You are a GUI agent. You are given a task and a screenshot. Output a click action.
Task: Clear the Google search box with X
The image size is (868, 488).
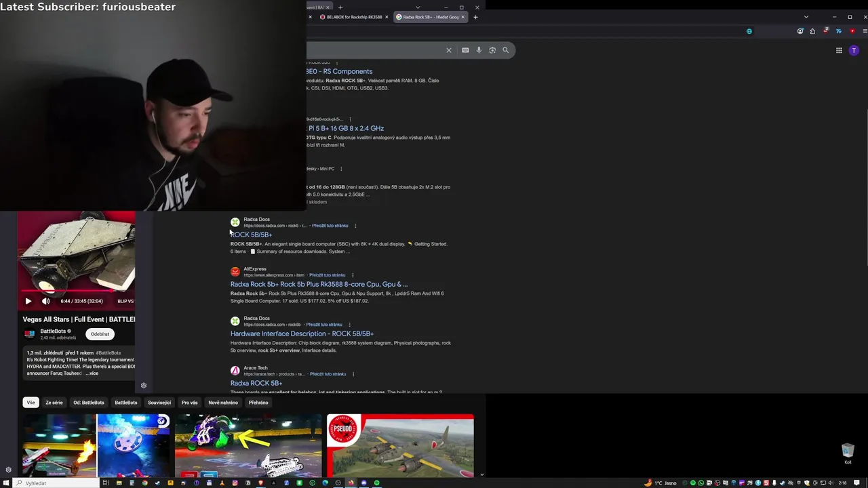click(x=448, y=50)
